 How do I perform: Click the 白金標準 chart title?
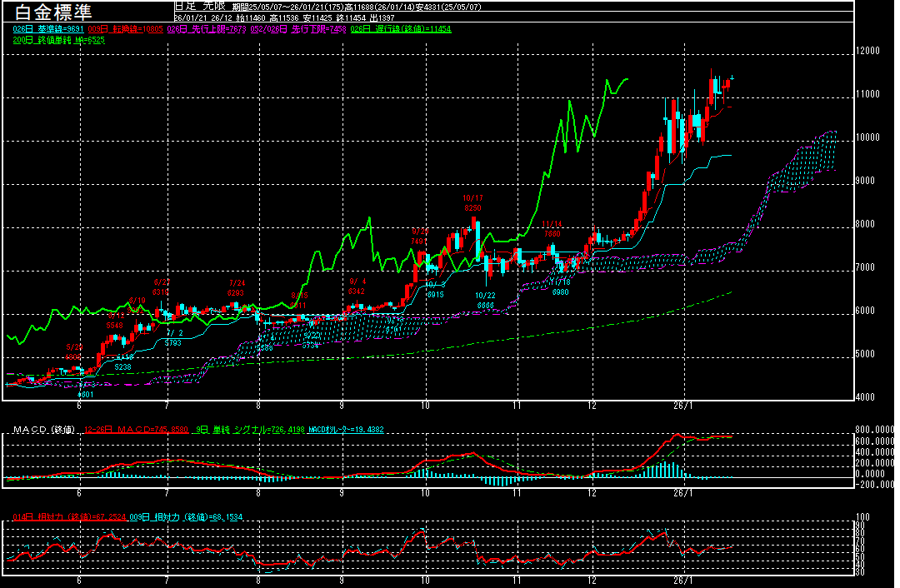point(51,12)
